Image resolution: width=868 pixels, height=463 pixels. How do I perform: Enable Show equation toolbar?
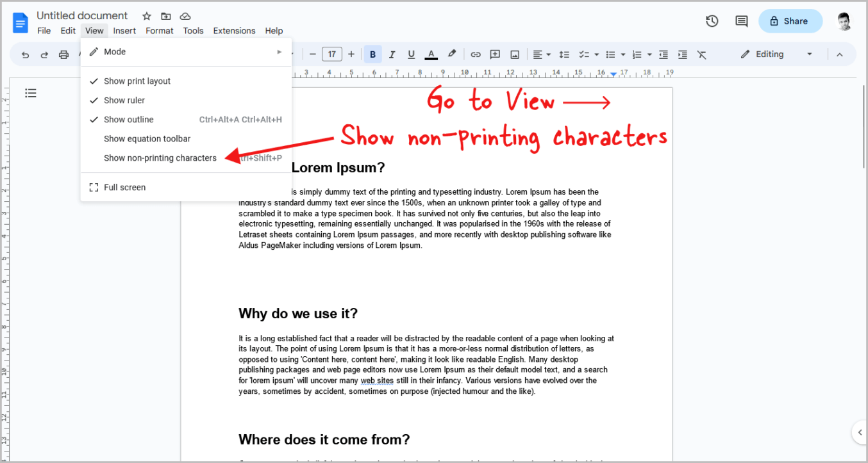click(x=186, y=139)
